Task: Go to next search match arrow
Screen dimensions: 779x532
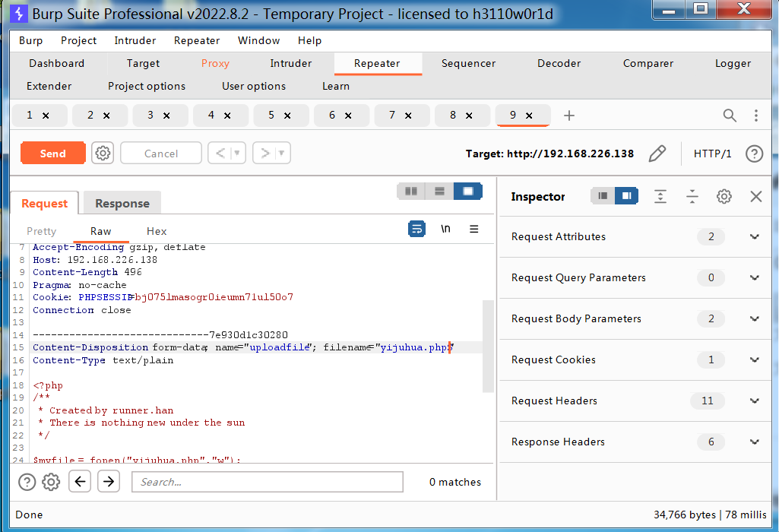Action: 109,481
